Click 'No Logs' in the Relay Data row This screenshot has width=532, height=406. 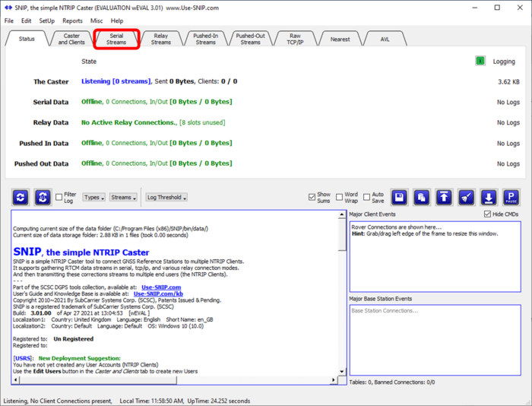[x=508, y=122]
